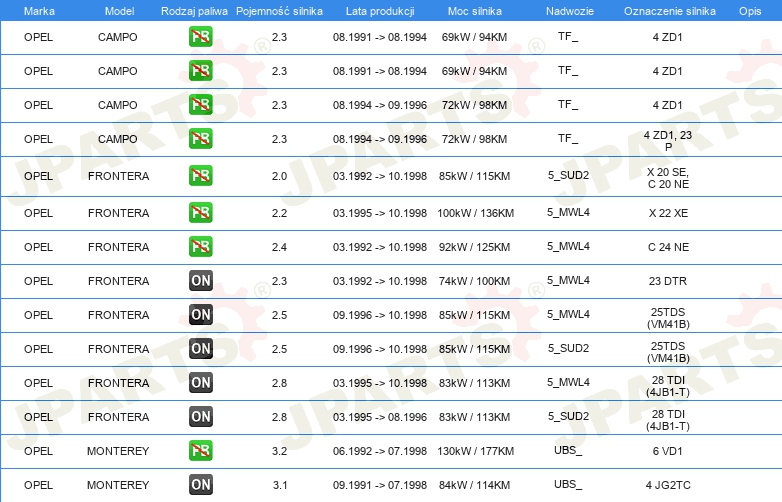This screenshot has width=782, height=502.
Task: Click power value 92kW / 125KM
Action: [x=474, y=247]
